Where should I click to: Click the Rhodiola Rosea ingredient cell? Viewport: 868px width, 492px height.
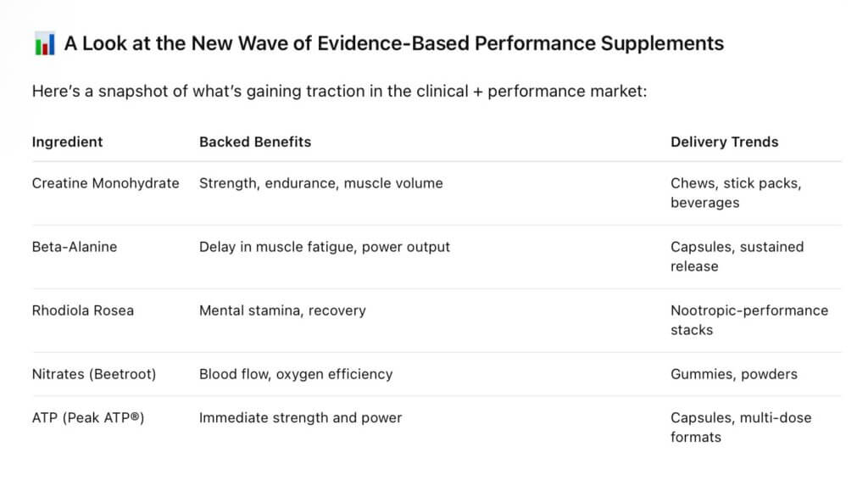pos(82,310)
